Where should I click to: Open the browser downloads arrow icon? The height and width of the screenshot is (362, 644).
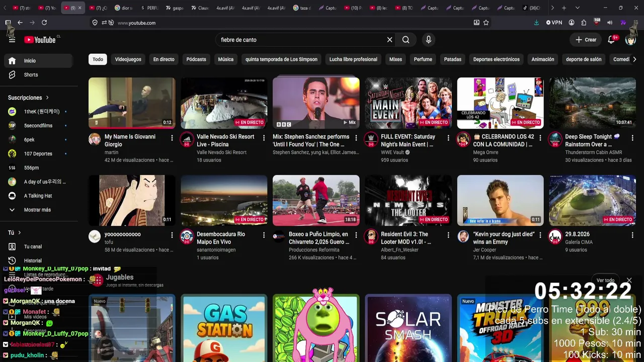point(536,23)
